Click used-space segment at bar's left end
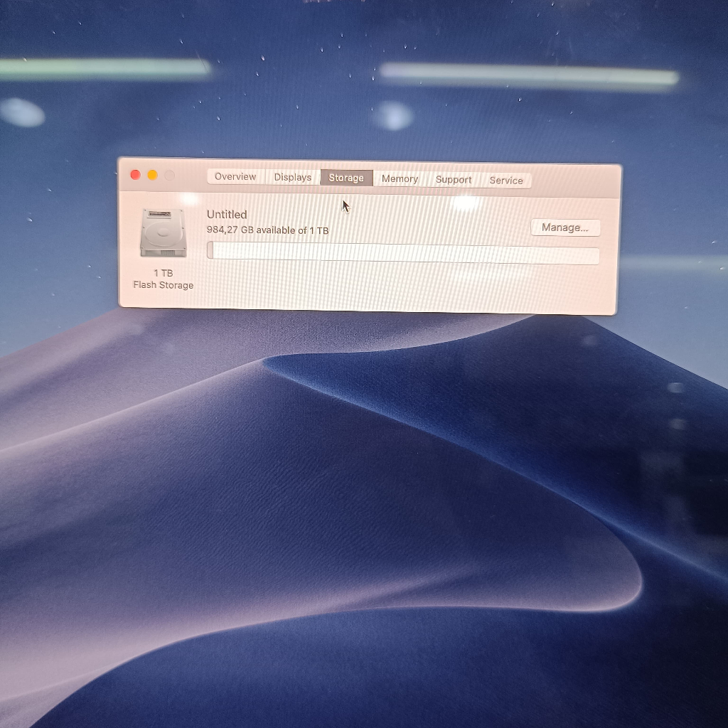 pyautogui.click(x=210, y=250)
